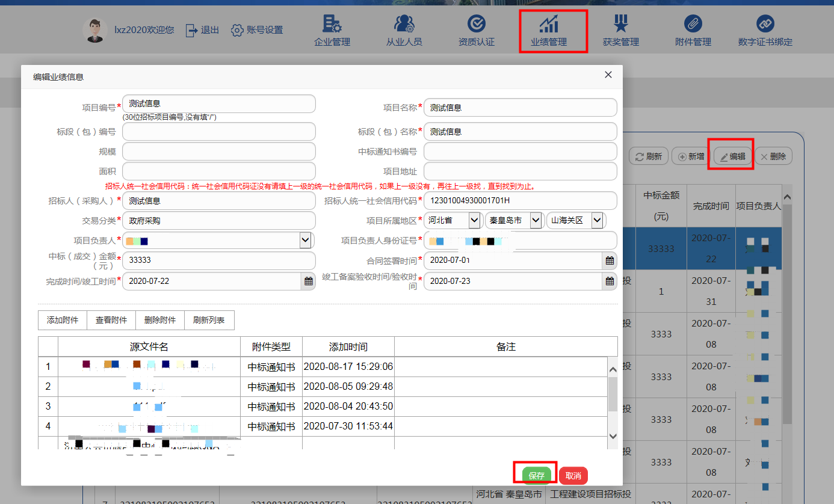Expand the 山海关区 district dropdown
834x504 pixels.
597,221
